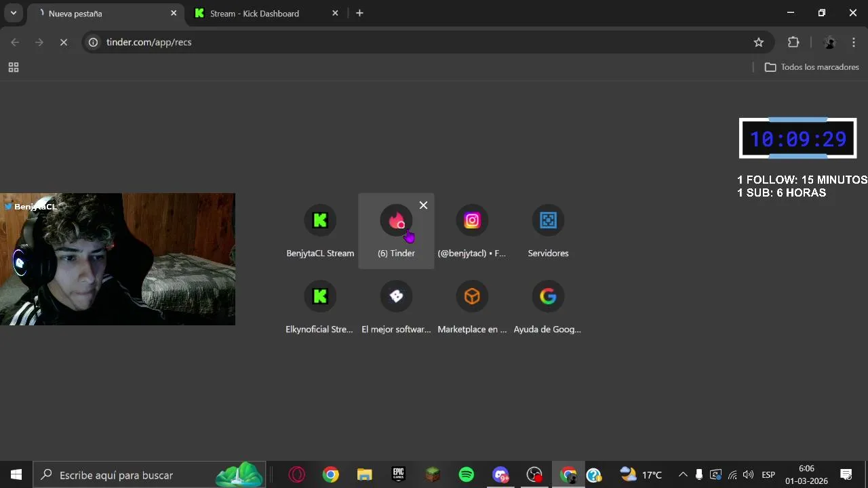Screen dimensions: 868x488
Task: Launch Minecraft from the taskbar
Action: (433, 475)
